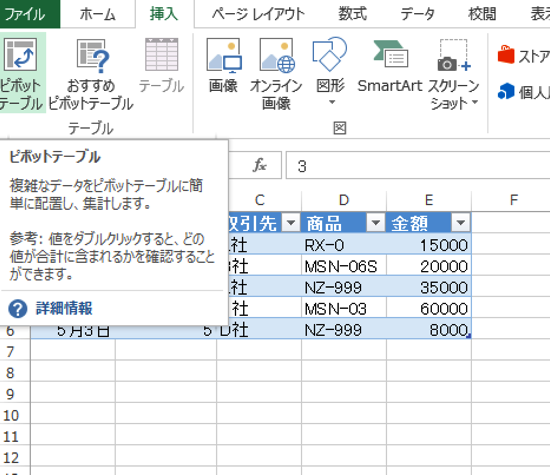Click the cell with amount 35000
The image size is (550, 475).
coord(429,287)
